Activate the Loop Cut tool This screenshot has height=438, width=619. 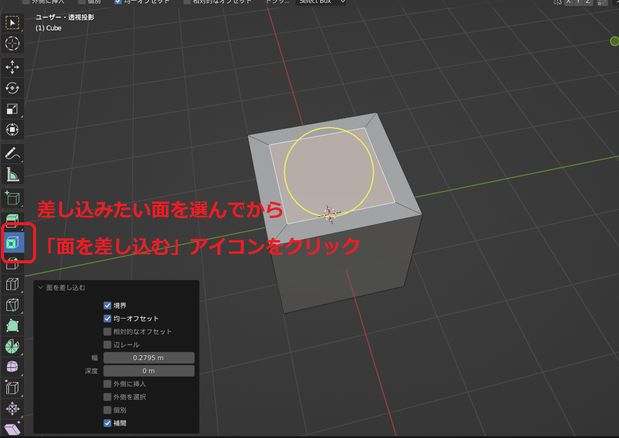pyautogui.click(x=12, y=284)
